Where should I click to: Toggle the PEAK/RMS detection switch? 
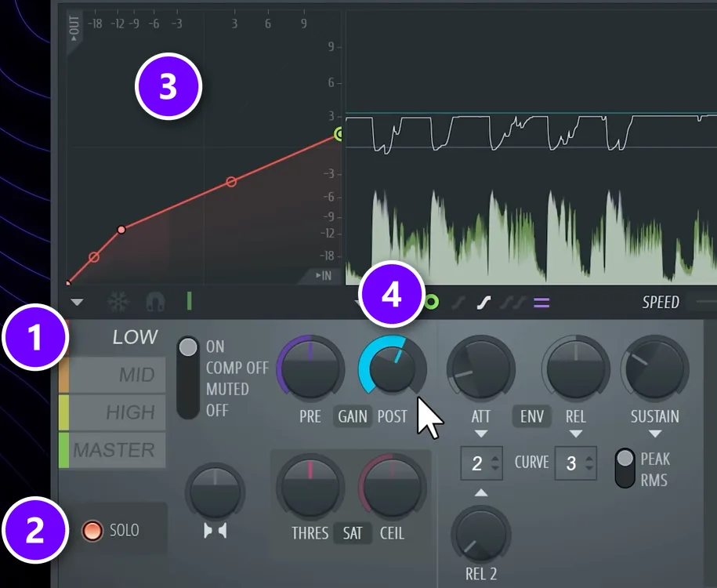[x=625, y=469]
